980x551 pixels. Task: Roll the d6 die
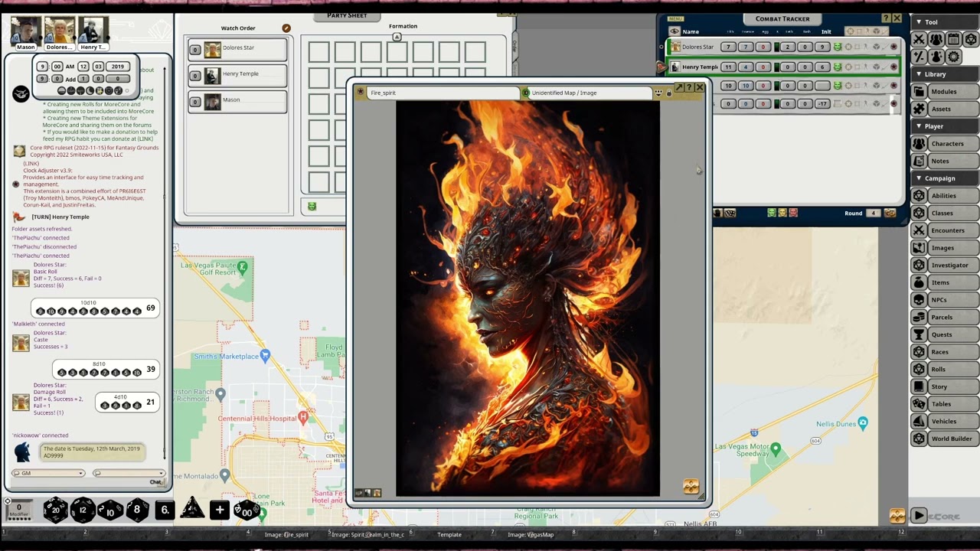click(165, 510)
